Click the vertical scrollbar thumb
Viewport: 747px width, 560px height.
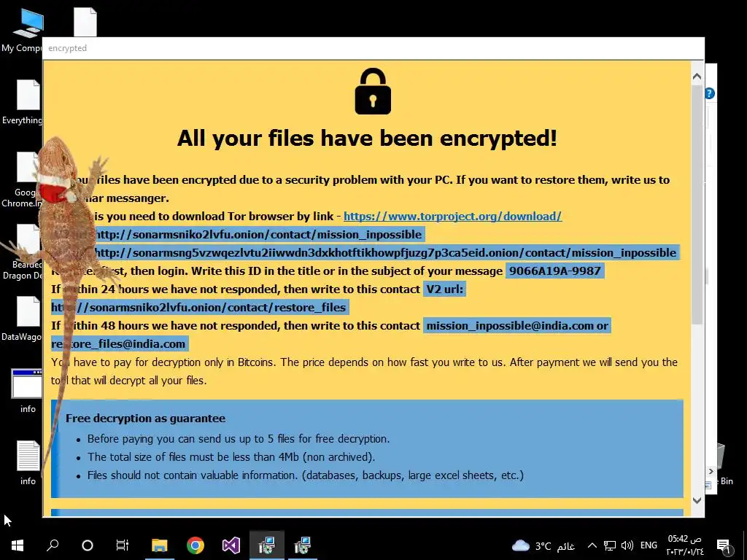pos(697,205)
